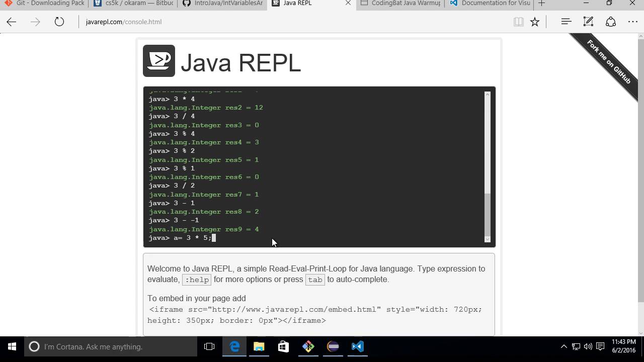Refresh the Java REPL page
The height and width of the screenshot is (362, 644).
(x=59, y=22)
